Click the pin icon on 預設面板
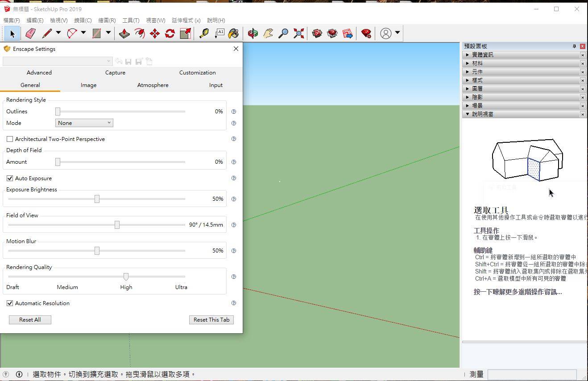The width and height of the screenshot is (588, 381). click(x=574, y=46)
